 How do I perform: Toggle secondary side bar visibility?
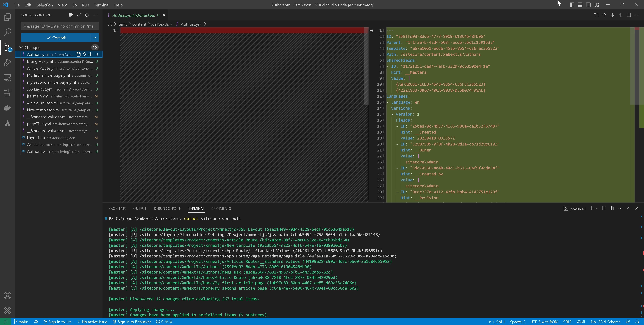588,5
